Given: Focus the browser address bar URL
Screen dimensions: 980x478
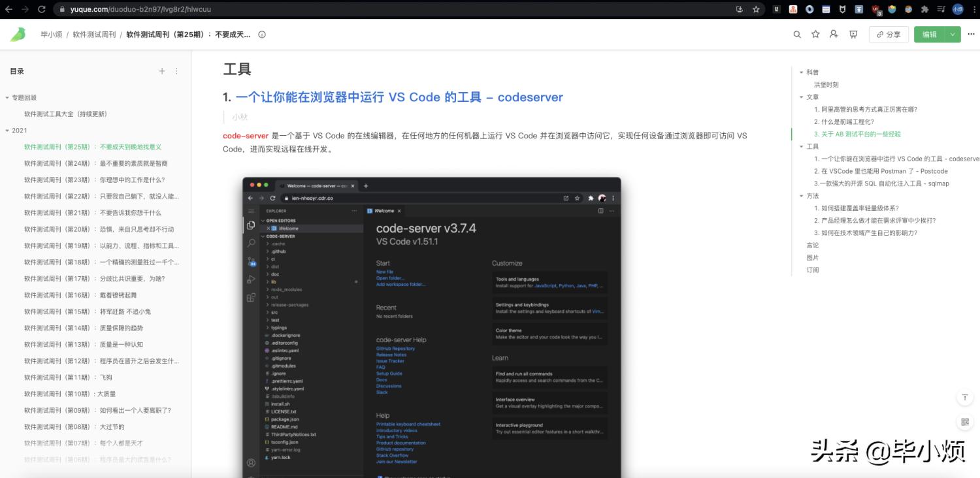Looking at the screenshot, I should tap(140, 9).
